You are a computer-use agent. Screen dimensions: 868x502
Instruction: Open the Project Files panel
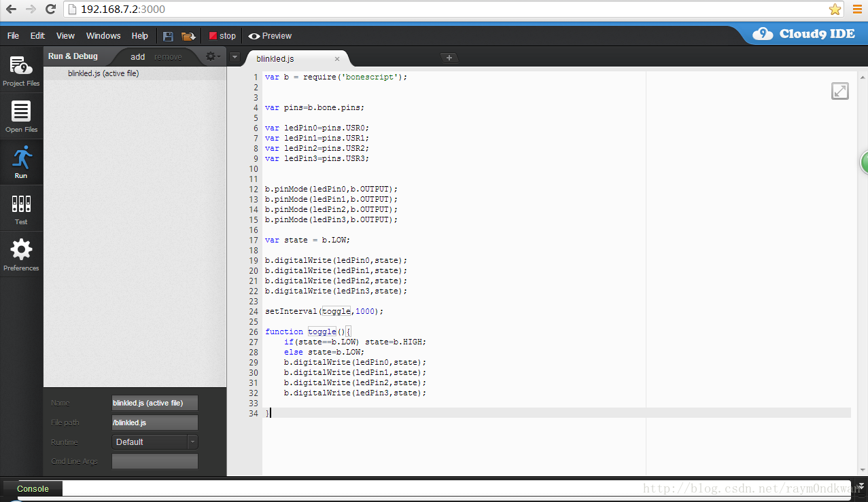click(x=21, y=71)
